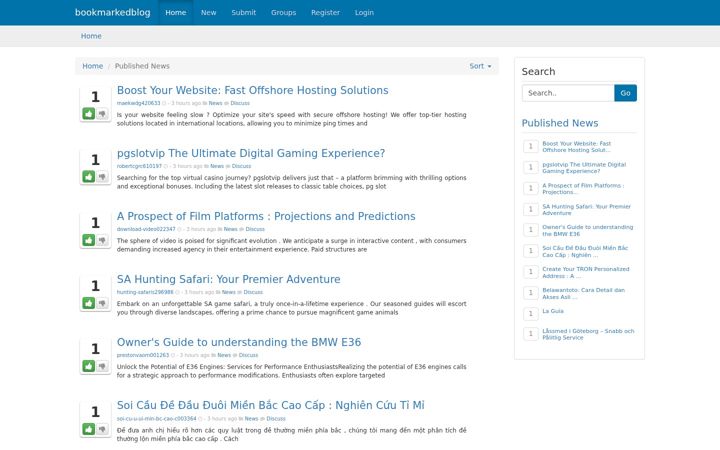Open Owner's Guide to understanding the BMW E36
The height and width of the screenshot is (450, 720).
click(x=239, y=342)
